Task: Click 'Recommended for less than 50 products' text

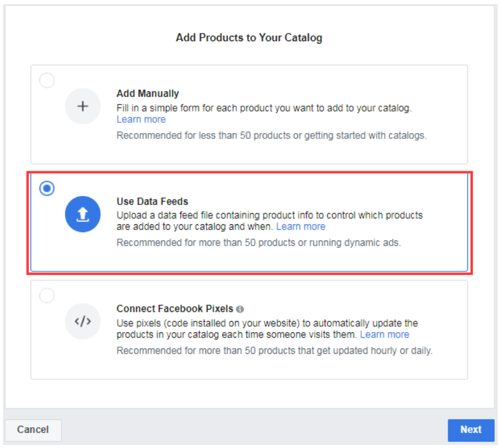Action: 272,135
